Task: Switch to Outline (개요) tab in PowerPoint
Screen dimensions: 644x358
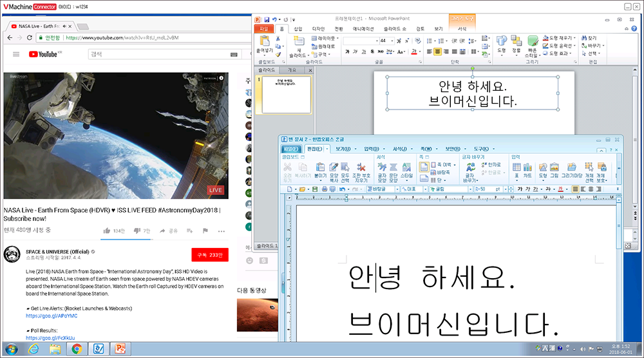Action: point(292,70)
